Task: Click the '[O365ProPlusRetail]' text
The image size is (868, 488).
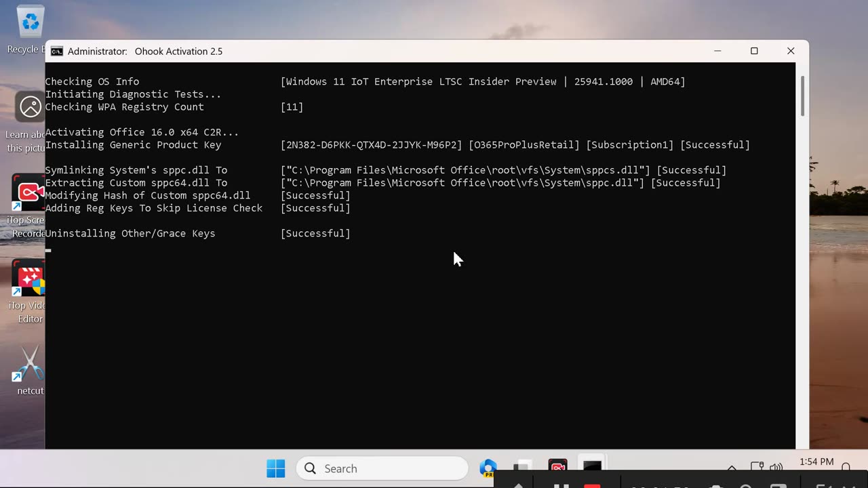Action: click(524, 144)
